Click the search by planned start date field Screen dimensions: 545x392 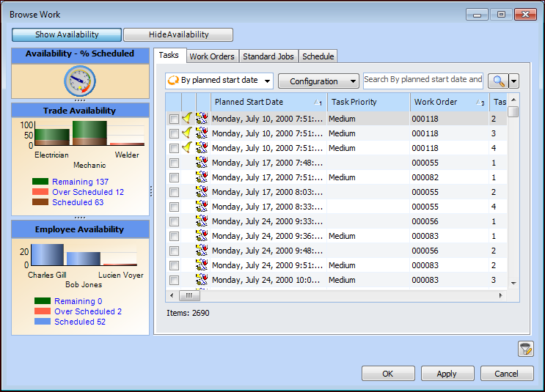click(x=423, y=80)
